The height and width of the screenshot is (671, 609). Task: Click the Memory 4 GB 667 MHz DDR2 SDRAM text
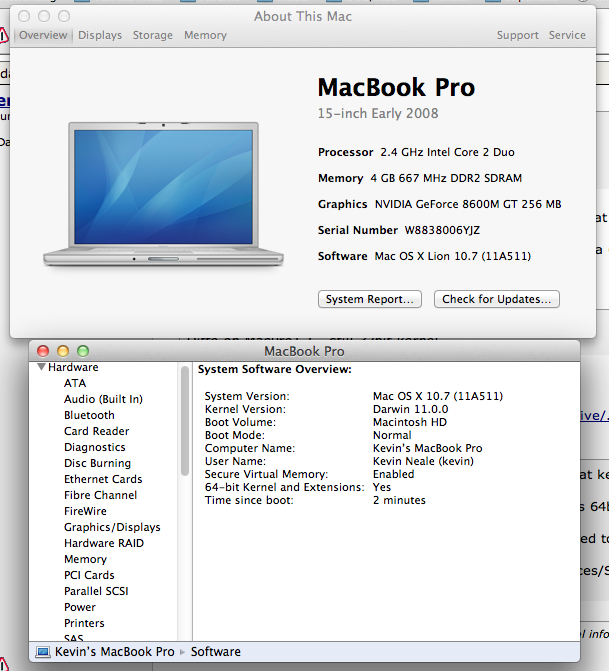(446, 178)
